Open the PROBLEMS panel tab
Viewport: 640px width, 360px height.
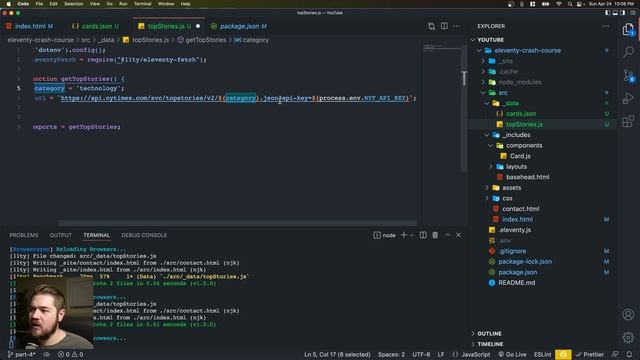pos(24,235)
